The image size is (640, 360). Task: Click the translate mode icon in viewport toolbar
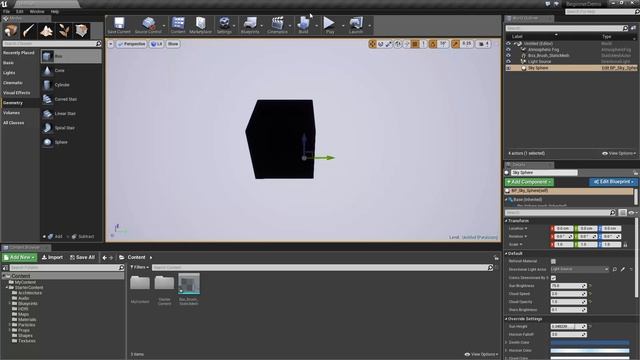(x=372, y=44)
